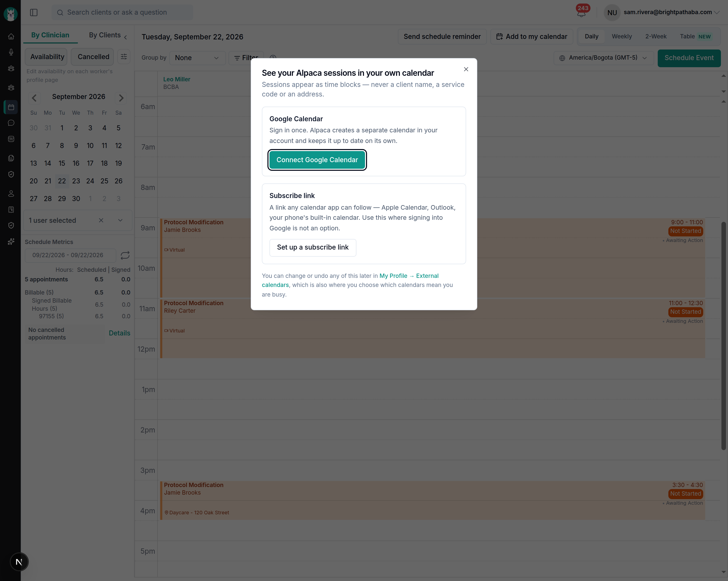Open the sam.rivera account menu
Viewport: 728px width, 581px height.
click(663, 12)
